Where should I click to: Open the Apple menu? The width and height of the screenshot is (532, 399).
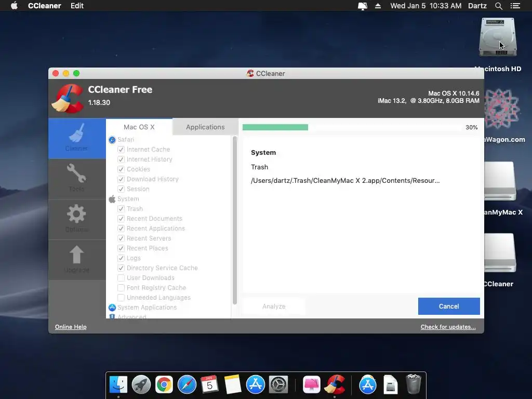pyautogui.click(x=14, y=6)
